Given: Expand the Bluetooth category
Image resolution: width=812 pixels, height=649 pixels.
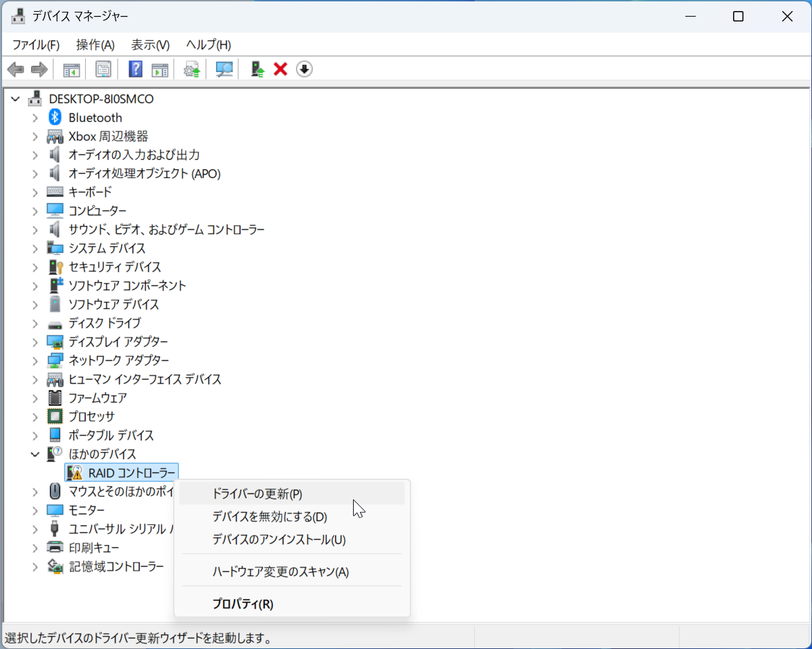Looking at the screenshot, I should click(35, 118).
